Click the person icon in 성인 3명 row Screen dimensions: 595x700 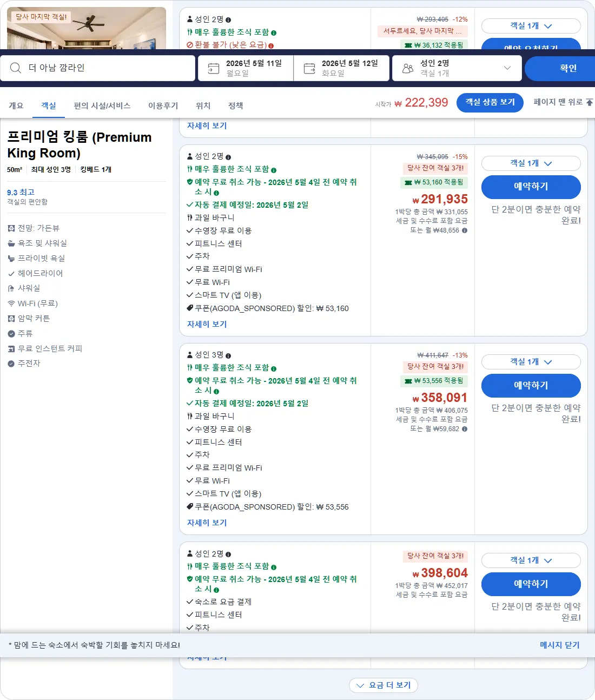pos(190,355)
